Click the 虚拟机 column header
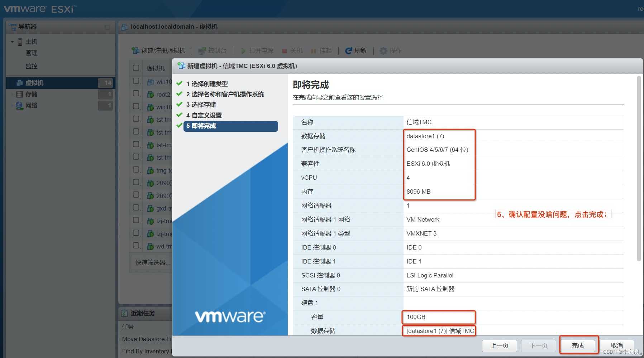The height and width of the screenshot is (358, 644). [x=155, y=68]
